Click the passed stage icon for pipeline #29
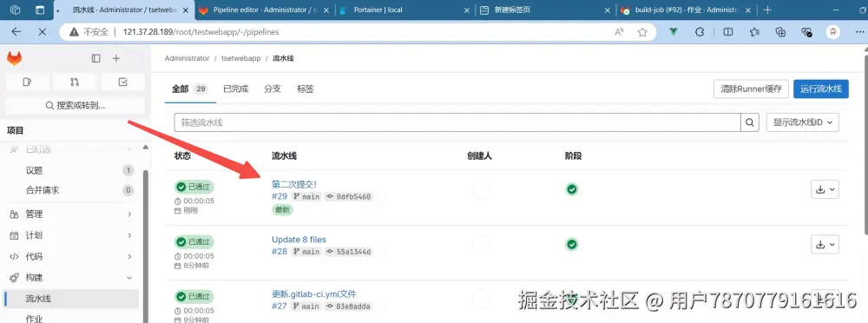Viewport: 868px width, 323px height. tap(572, 189)
